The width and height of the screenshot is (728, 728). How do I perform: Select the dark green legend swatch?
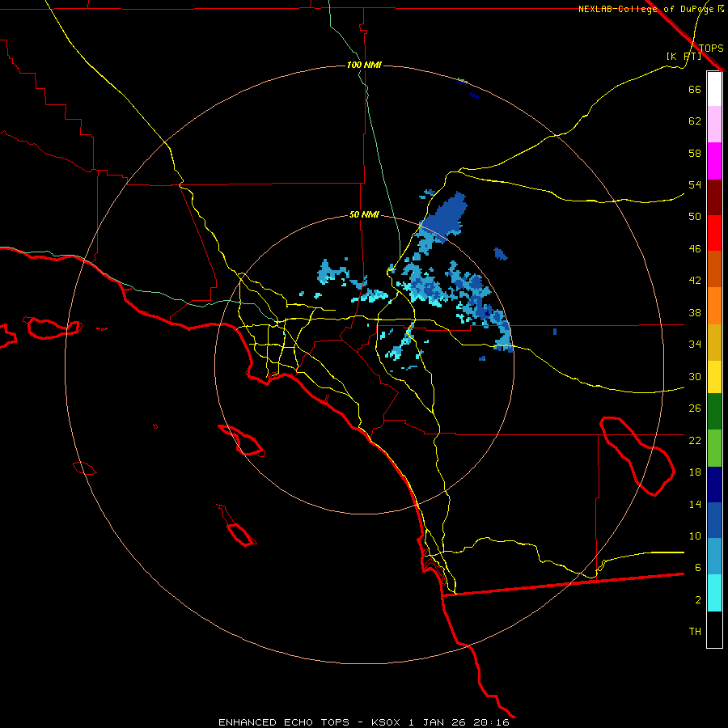714,412
